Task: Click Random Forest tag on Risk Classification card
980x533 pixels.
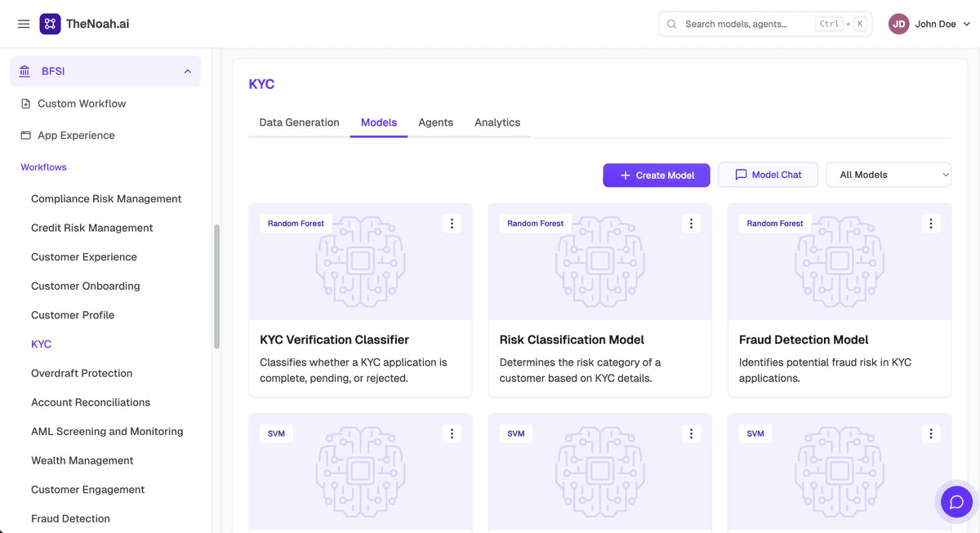Action: click(536, 223)
